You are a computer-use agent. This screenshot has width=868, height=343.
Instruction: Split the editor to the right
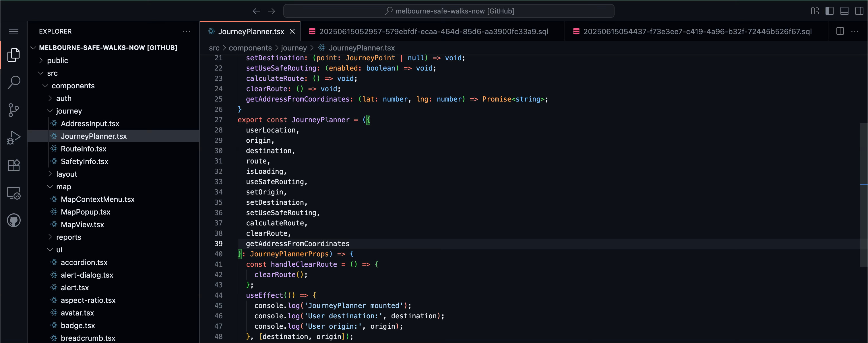tap(840, 31)
